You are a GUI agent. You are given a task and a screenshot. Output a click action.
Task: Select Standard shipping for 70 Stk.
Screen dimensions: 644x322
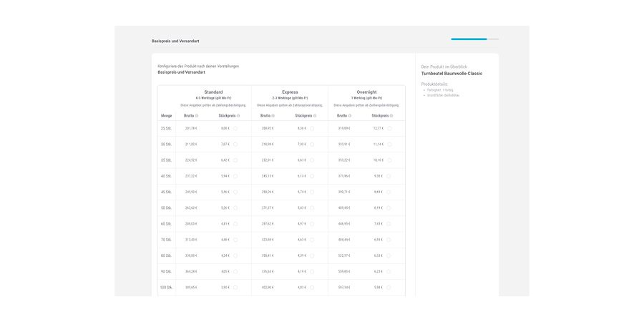point(235,240)
